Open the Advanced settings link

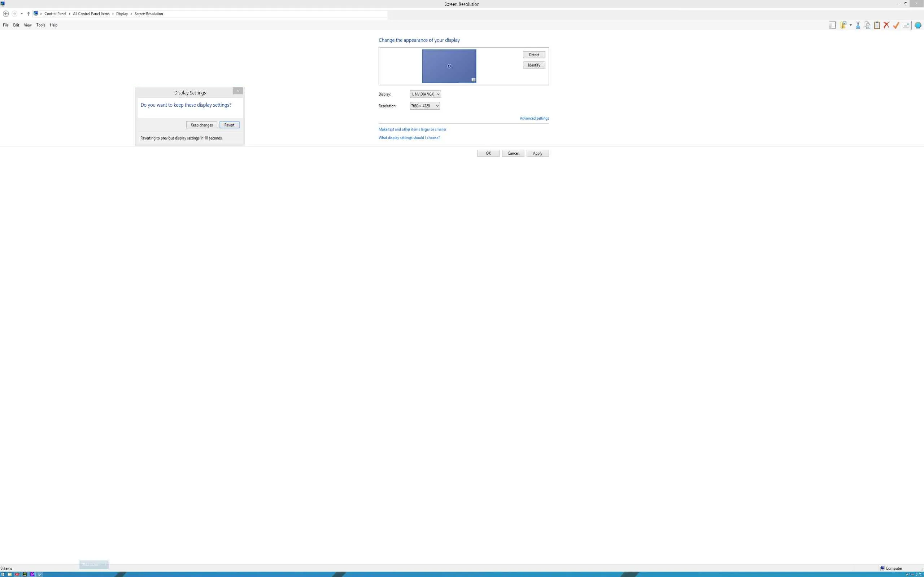[x=534, y=118]
